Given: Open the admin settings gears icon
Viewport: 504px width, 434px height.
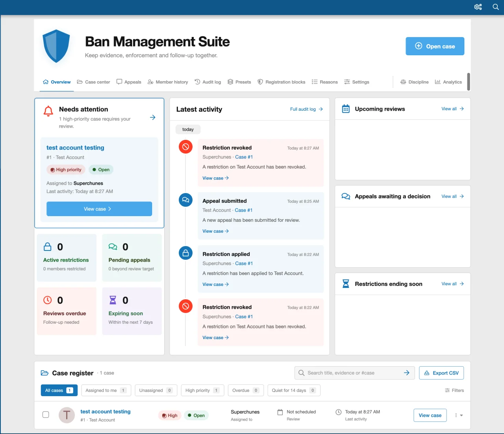Looking at the screenshot, I should tap(478, 7).
